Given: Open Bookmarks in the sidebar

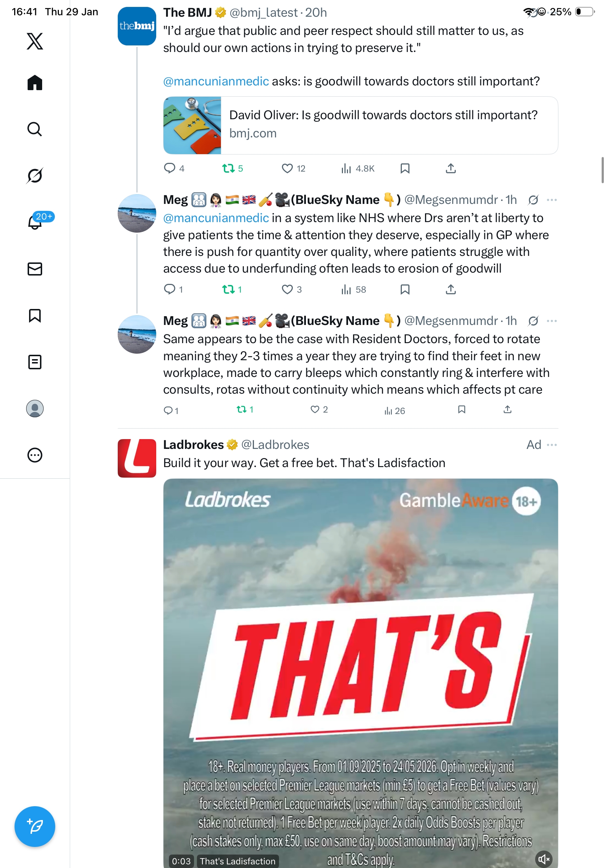Looking at the screenshot, I should tap(35, 315).
